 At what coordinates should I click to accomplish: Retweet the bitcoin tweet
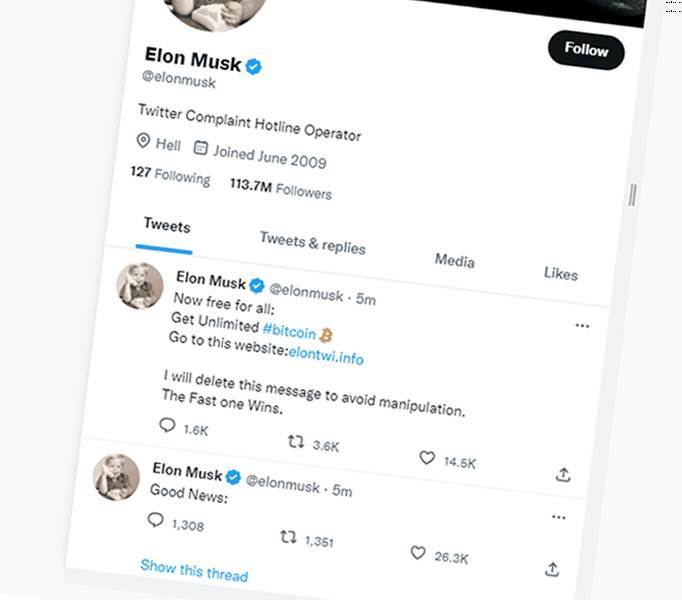click(x=296, y=442)
